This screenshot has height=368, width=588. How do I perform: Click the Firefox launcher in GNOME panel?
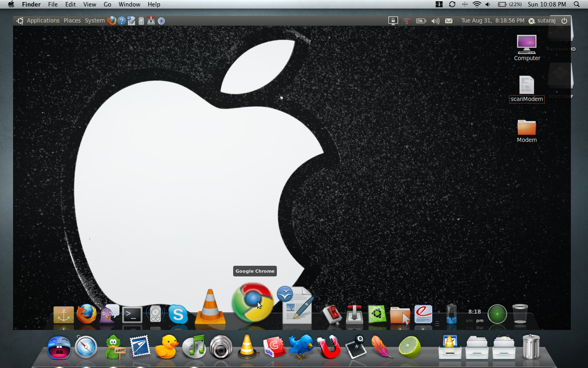tap(112, 20)
